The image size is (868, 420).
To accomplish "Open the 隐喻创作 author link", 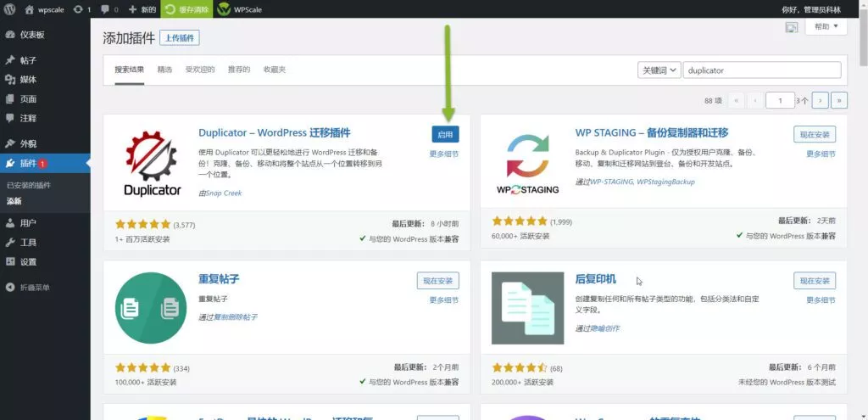I will click(x=604, y=328).
